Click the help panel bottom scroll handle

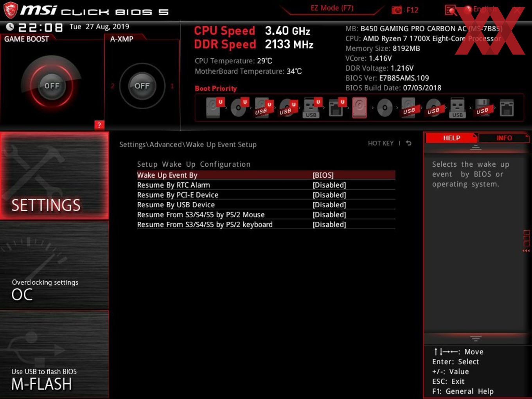(x=476, y=338)
